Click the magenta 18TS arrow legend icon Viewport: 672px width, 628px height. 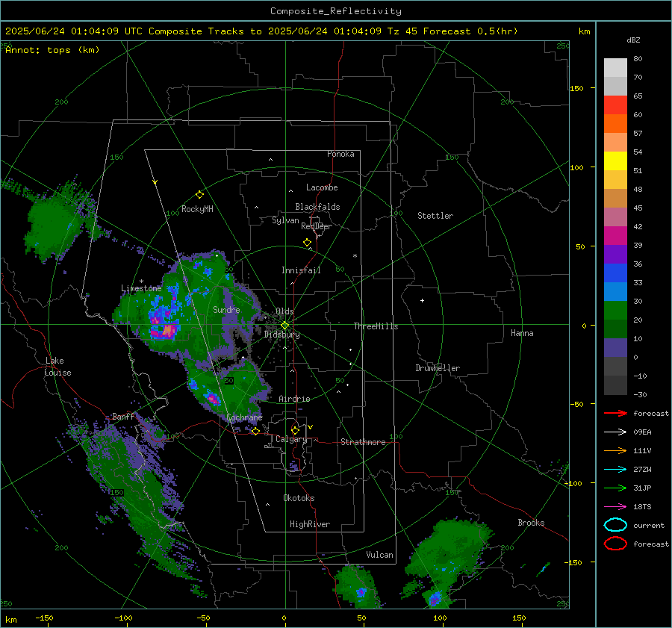[615, 507]
